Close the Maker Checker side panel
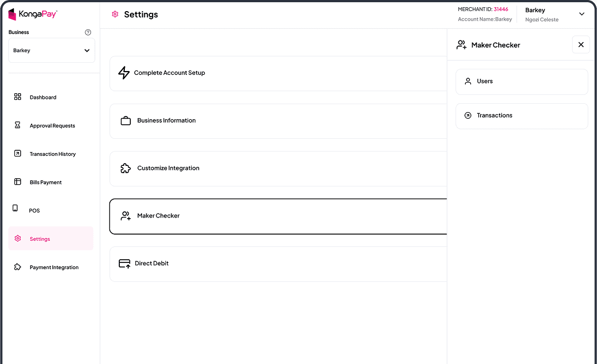 coord(581,44)
